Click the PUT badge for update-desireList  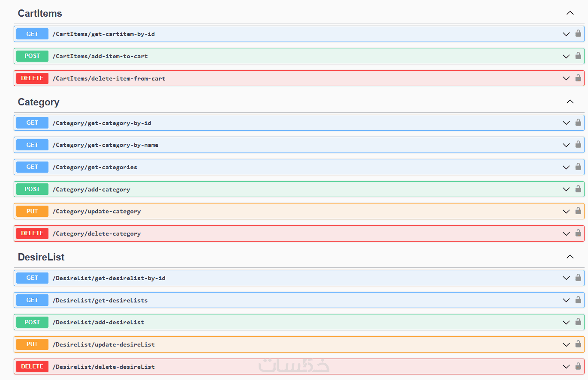coord(32,344)
